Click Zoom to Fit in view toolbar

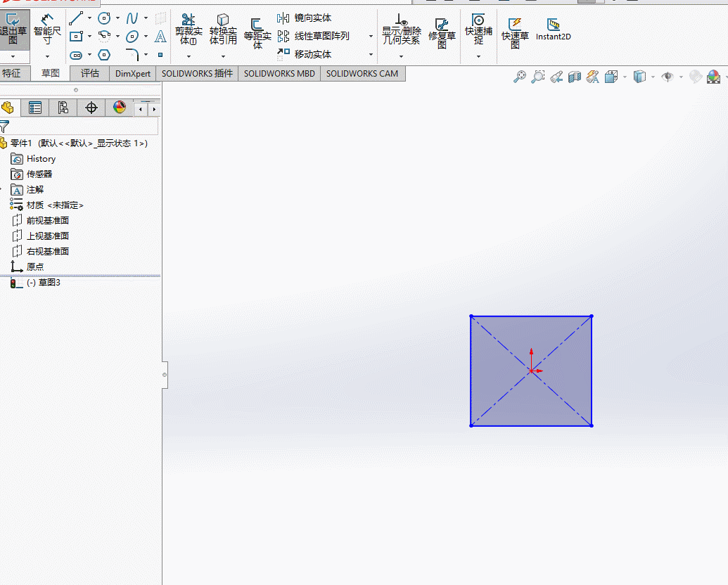tap(520, 77)
